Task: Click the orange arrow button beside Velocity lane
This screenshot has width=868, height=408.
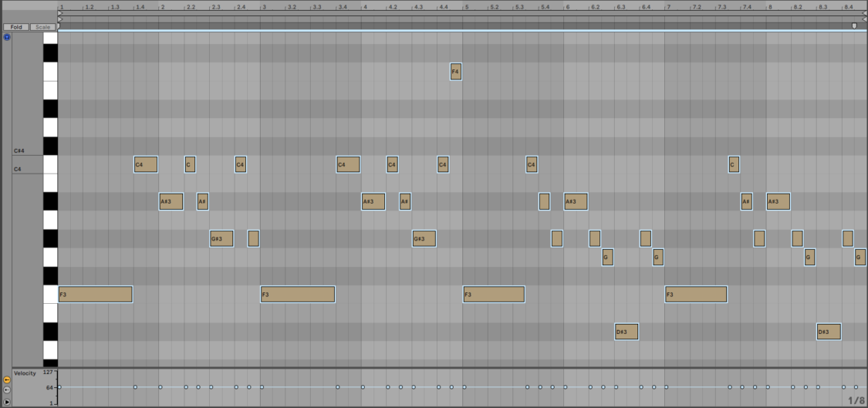Action: (7, 379)
